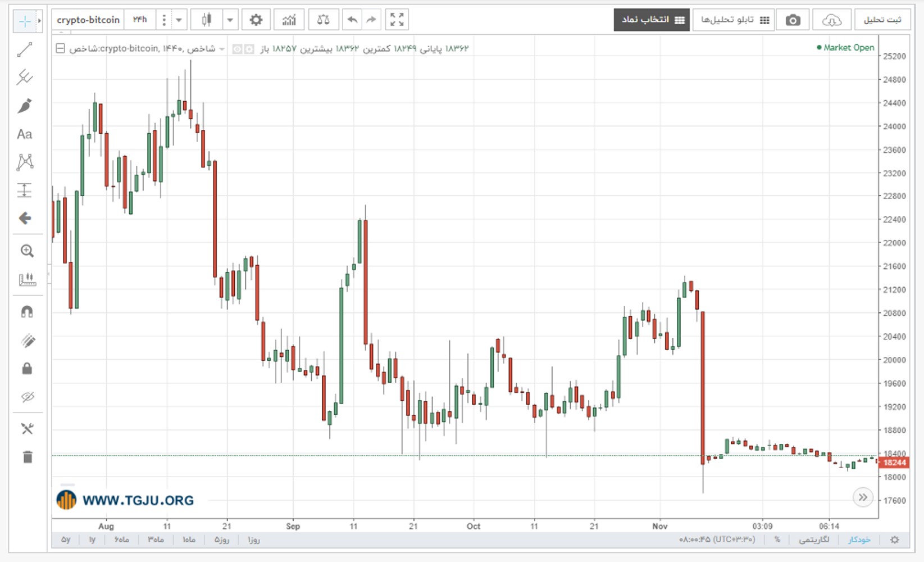The width and height of the screenshot is (924, 562).
Task: Click the ثبت تحلیل submit analysis button
Action: pyautogui.click(x=882, y=20)
